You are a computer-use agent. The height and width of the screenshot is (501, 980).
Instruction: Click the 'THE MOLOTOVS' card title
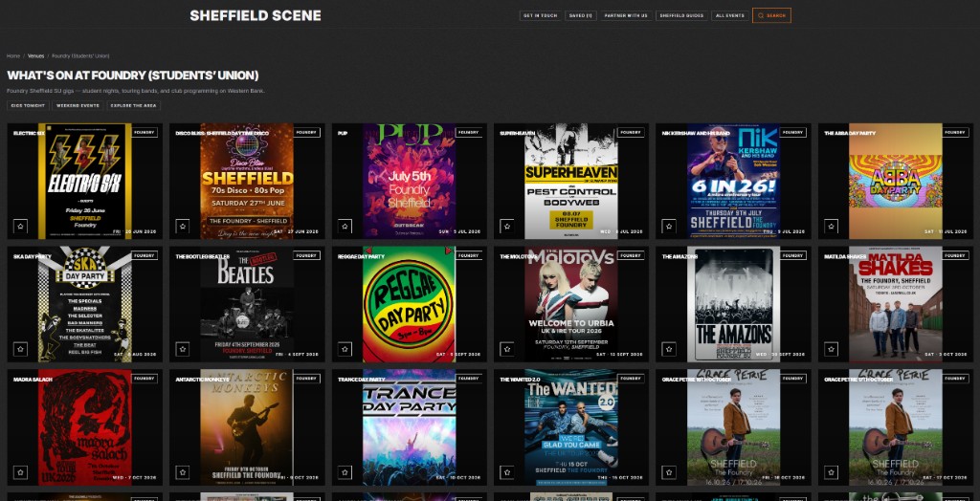pos(519,256)
